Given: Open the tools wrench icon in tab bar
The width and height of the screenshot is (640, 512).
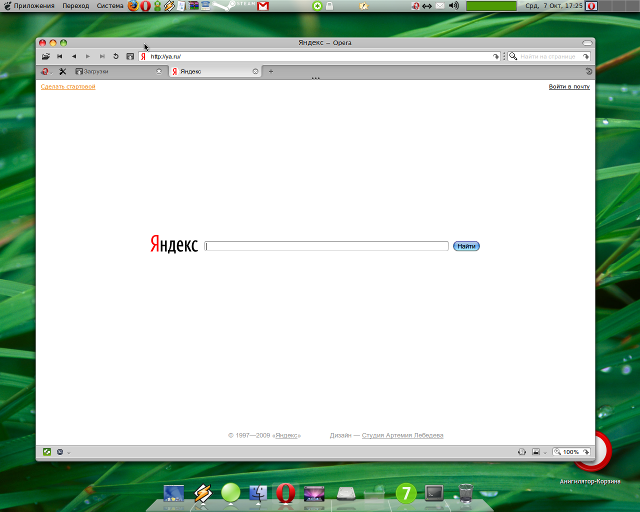Looking at the screenshot, I should 62,71.
